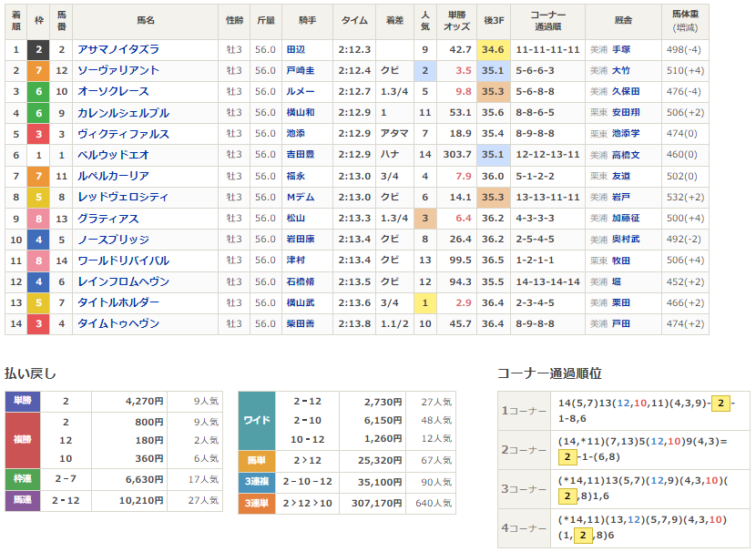
Task: Click the 後3F column header
Action: [494, 20]
